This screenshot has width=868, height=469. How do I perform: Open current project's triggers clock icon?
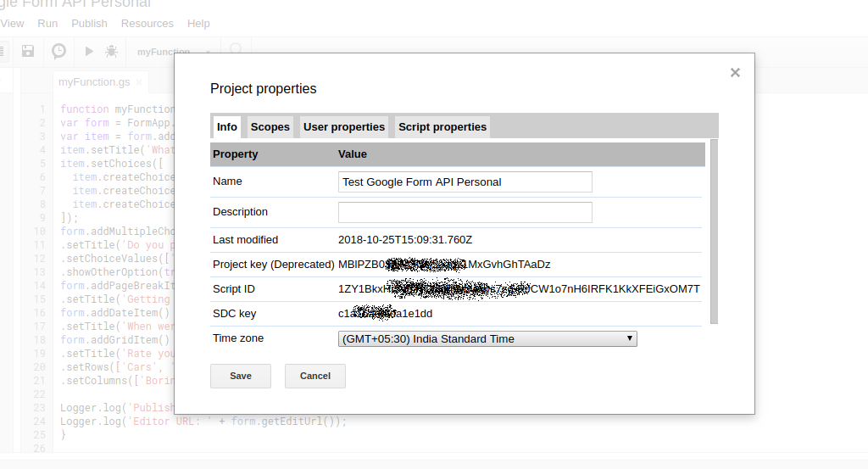tap(58, 52)
